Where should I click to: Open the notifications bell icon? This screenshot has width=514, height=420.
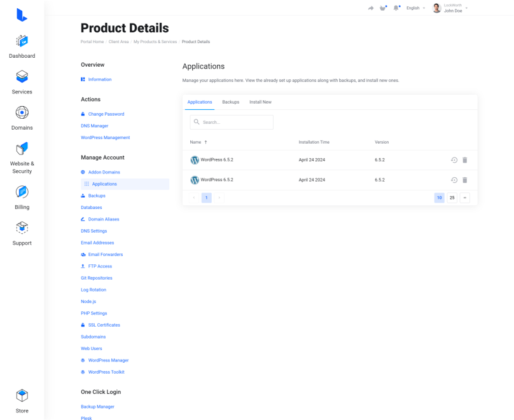396,8
